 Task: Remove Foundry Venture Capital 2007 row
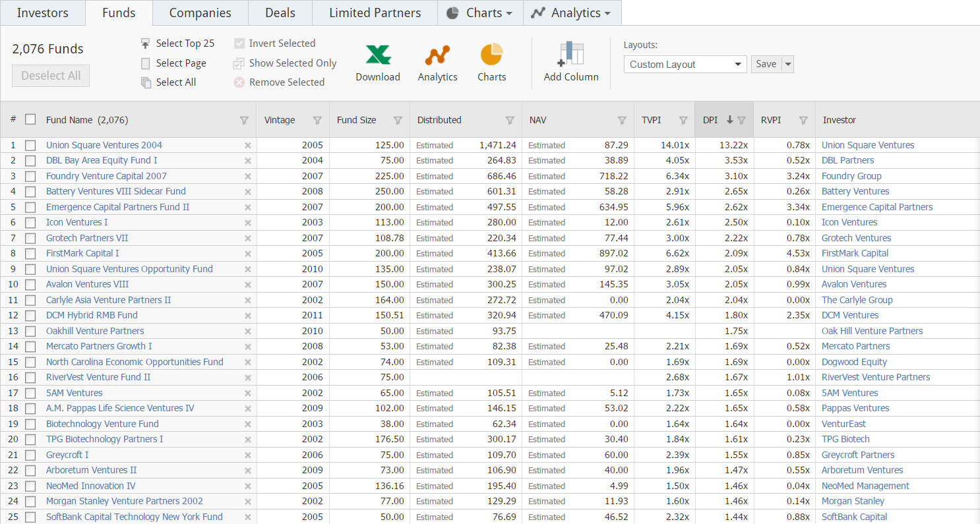248,177
